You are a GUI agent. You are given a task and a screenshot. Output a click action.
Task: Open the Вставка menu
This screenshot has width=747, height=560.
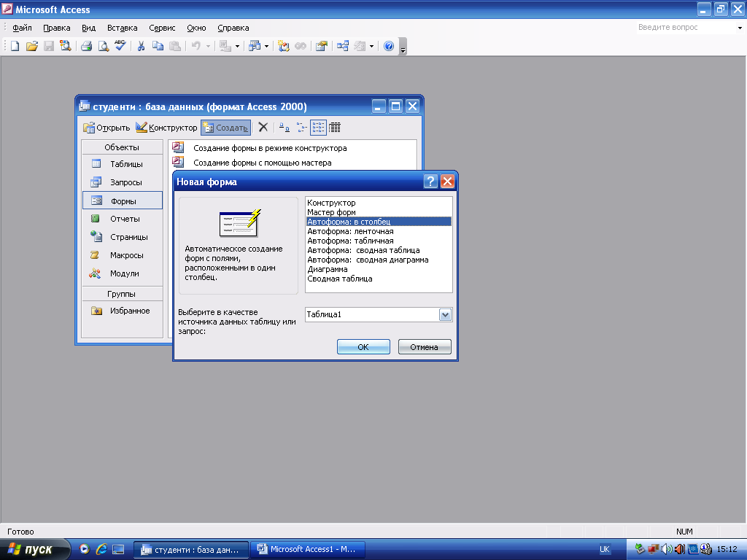pos(123,28)
